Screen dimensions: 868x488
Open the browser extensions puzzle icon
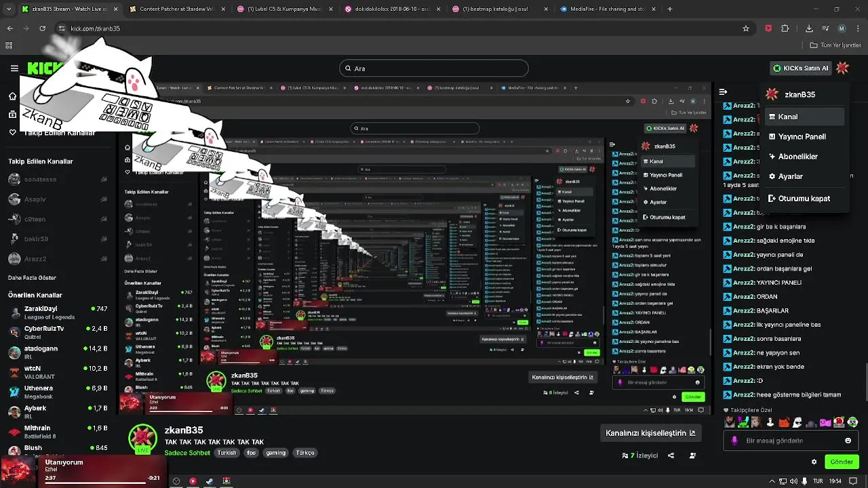coord(785,28)
